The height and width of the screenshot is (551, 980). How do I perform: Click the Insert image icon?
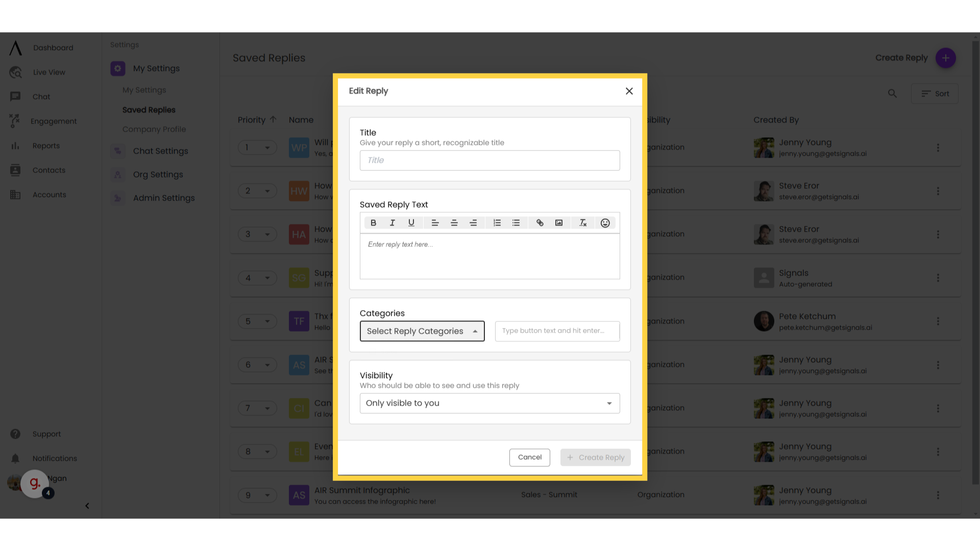(559, 222)
